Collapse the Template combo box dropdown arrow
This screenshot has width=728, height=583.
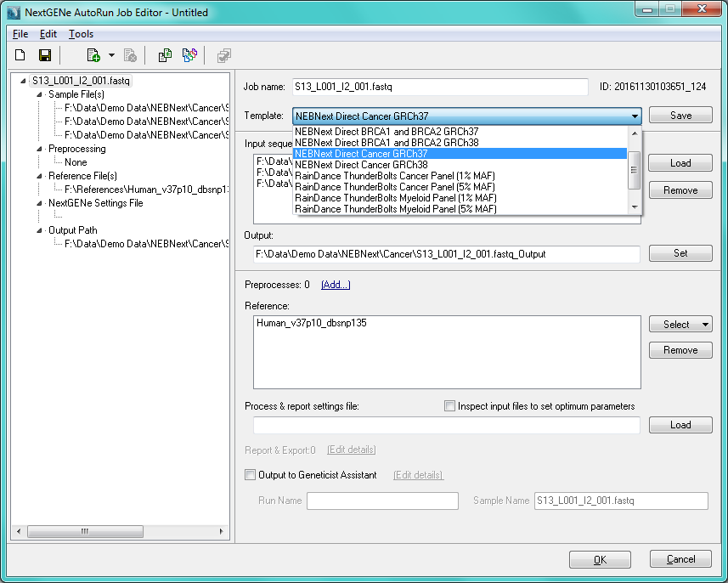pos(635,116)
